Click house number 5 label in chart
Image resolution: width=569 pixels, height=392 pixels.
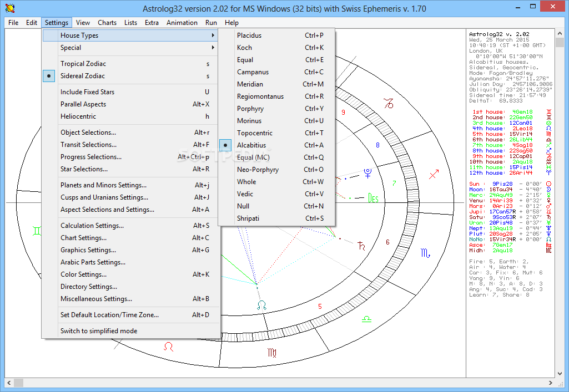coord(320,307)
